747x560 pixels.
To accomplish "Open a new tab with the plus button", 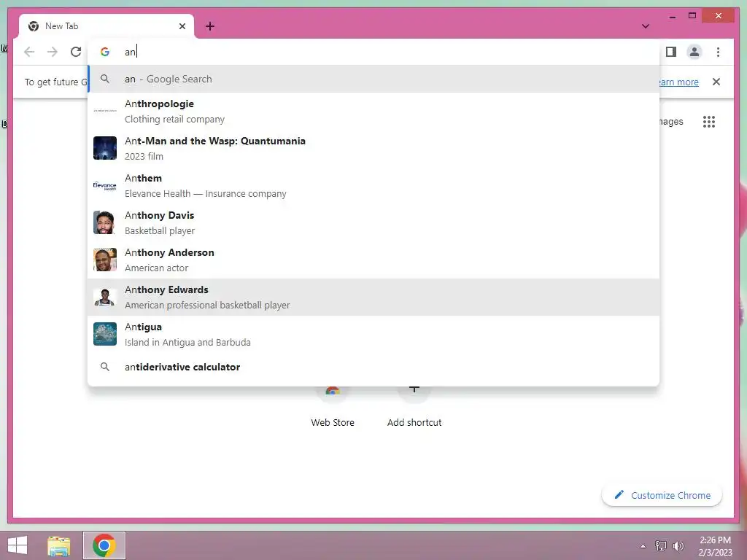I will 210,26.
